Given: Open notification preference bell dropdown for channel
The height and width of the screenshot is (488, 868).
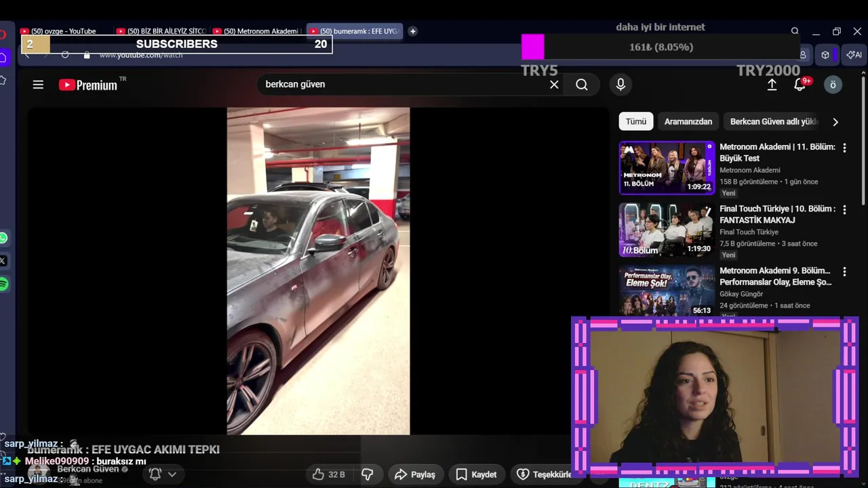Looking at the screenshot, I should click(x=163, y=474).
